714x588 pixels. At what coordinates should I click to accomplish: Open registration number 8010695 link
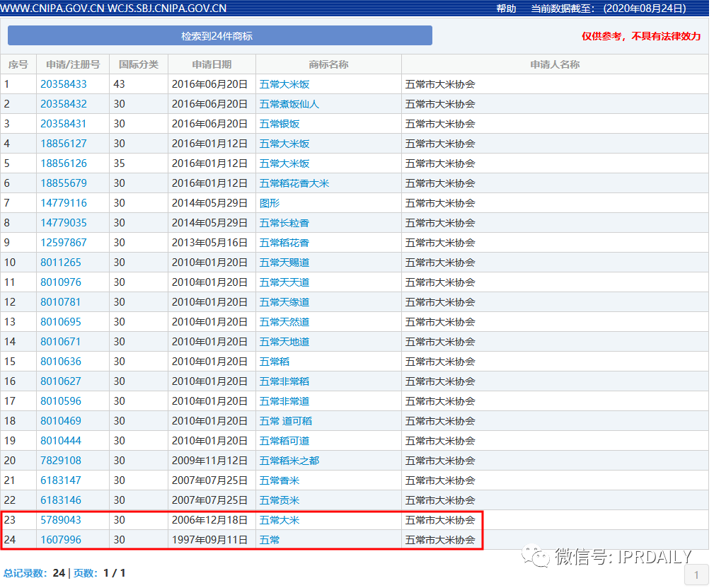[x=61, y=322]
